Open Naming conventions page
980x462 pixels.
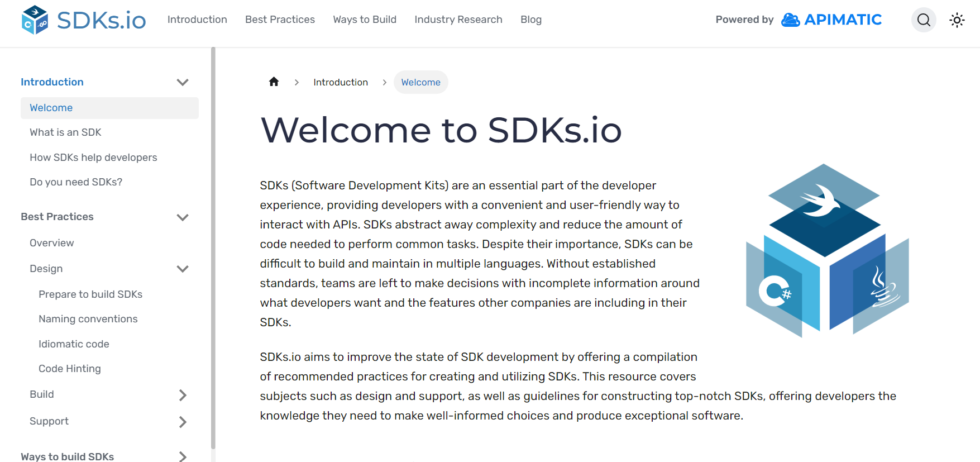(x=88, y=319)
